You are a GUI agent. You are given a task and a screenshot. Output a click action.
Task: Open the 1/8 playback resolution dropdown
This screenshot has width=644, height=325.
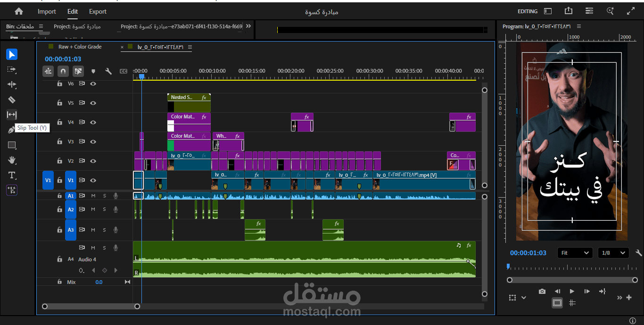(x=613, y=253)
